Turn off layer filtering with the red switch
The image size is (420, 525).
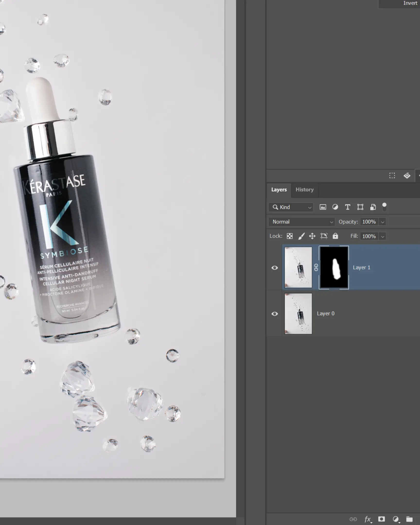pos(385,207)
